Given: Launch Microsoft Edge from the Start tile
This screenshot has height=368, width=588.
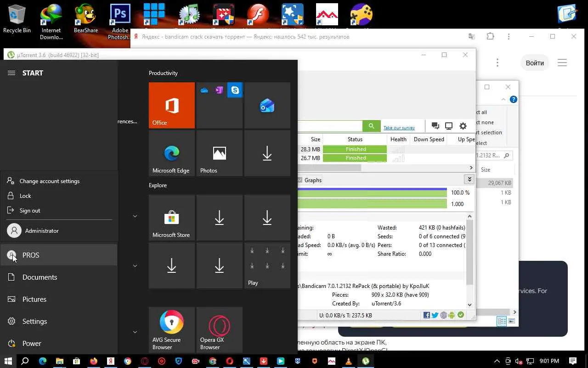Looking at the screenshot, I should click(172, 153).
